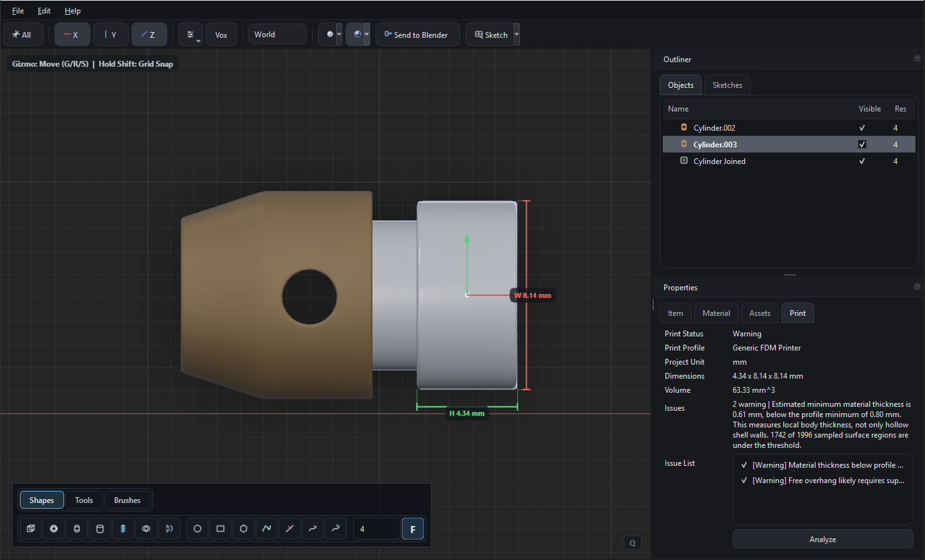
Task: Click the Free overhang warning entry
Action: pos(827,480)
